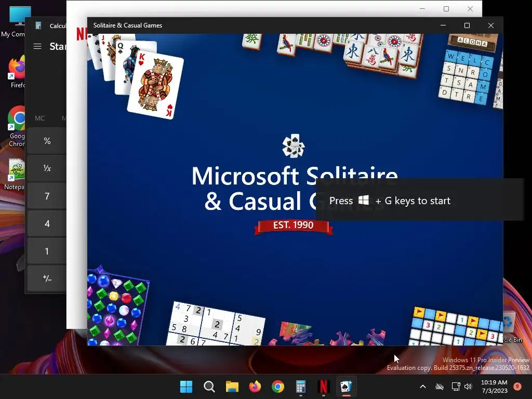Image resolution: width=532 pixels, height=399 pixels.
Task: Click plus/minus key in Calculator
Action: [x=47, y=278]
